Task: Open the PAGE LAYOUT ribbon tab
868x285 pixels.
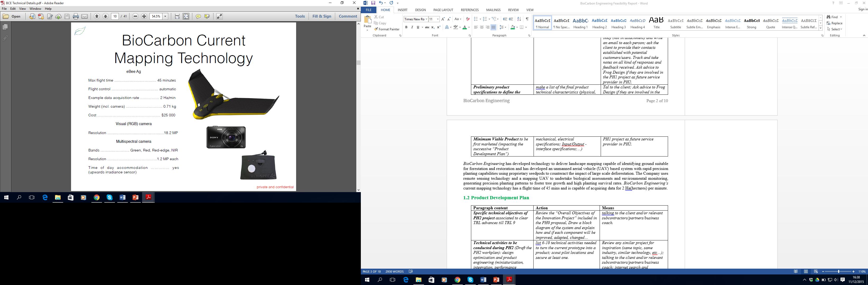Action: [x=443, y=10]
